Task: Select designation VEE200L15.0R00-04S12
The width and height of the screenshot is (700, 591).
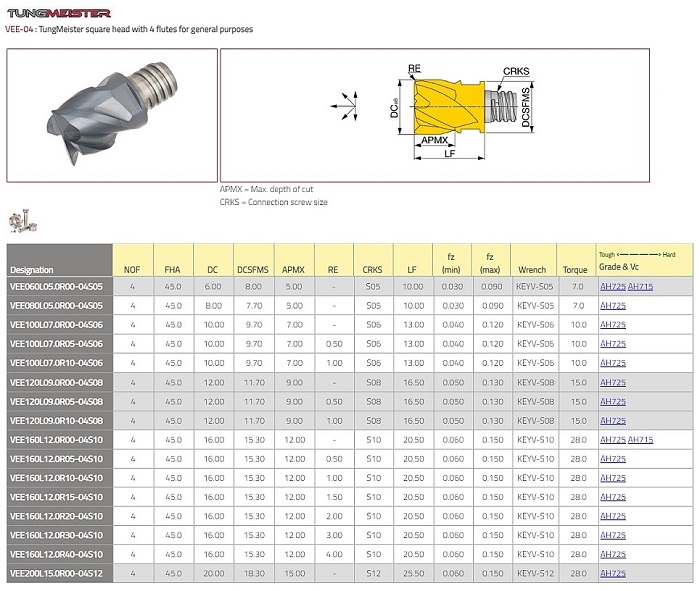Action: [x=56, y=574]
